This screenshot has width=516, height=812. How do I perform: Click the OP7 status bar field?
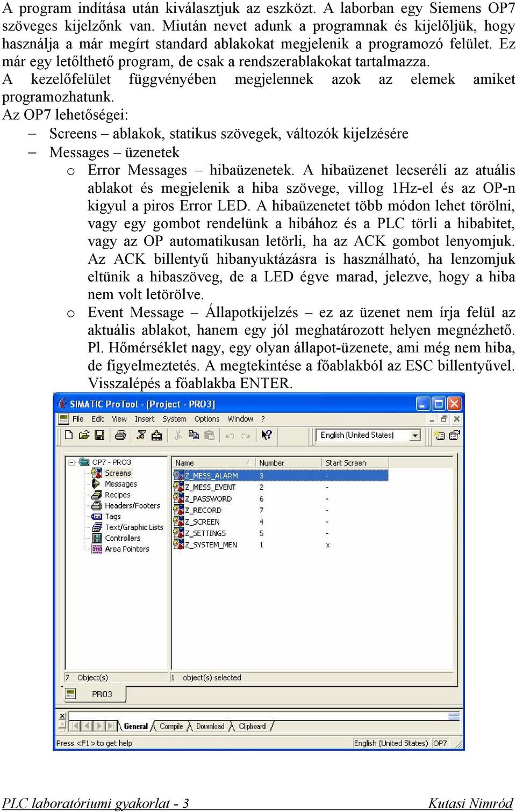pyautogui.click(x=440, y=743)
